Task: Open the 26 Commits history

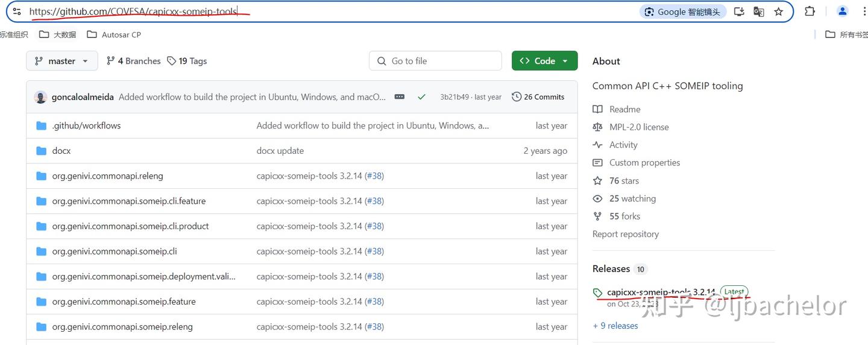Action: [538, 97]
